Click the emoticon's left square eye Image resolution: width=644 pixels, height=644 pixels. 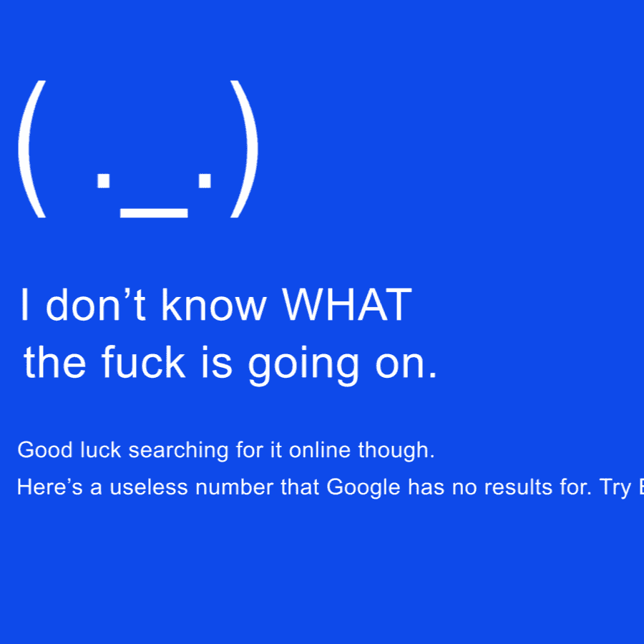tap(104, 181)
